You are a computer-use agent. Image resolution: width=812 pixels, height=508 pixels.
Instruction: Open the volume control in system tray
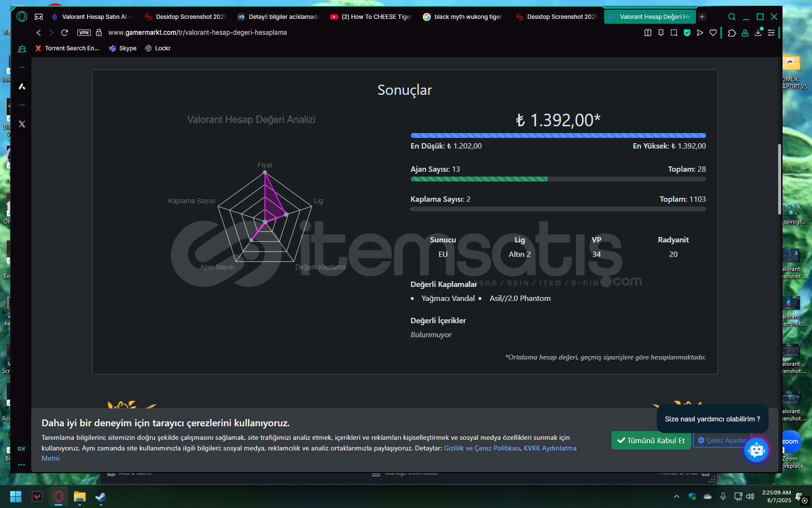(750, 496)
